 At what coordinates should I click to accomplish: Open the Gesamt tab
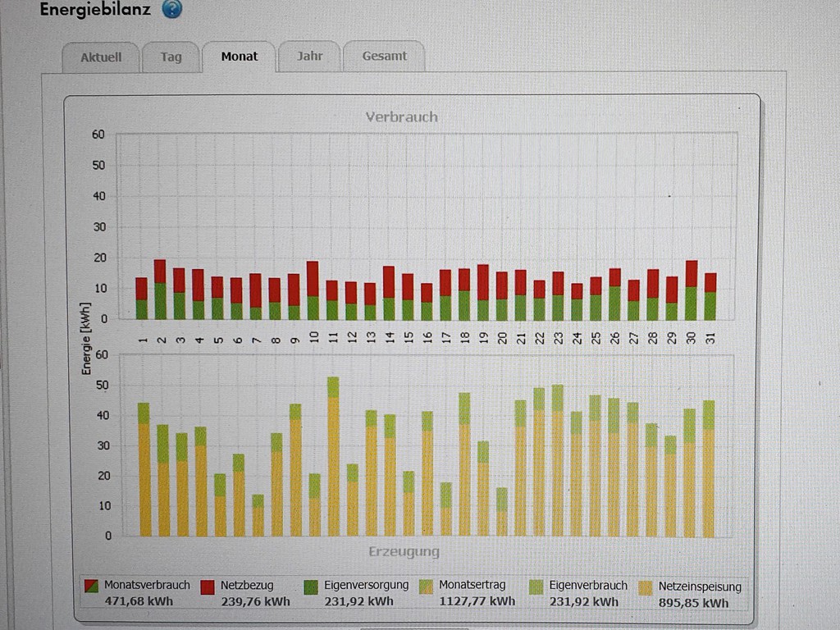tap(384, 57)
